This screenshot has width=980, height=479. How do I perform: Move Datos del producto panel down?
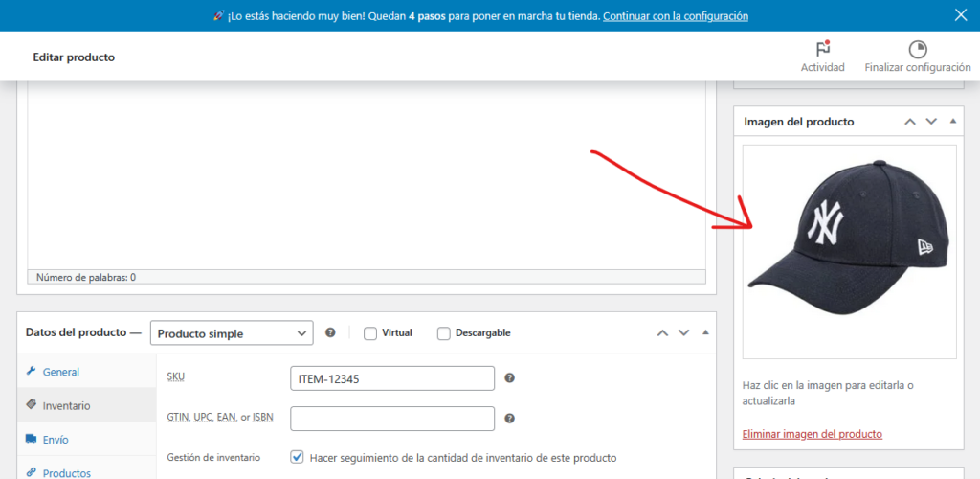click(x=683, y=332)
